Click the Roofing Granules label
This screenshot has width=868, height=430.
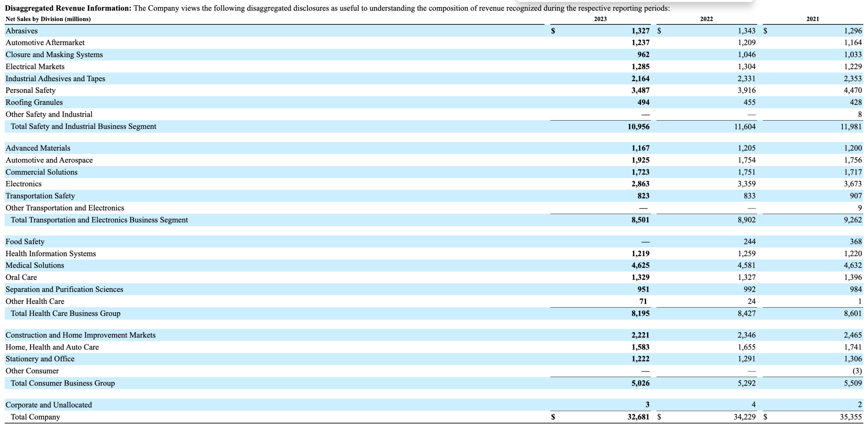pyautogui.click(x=34, y=102)
